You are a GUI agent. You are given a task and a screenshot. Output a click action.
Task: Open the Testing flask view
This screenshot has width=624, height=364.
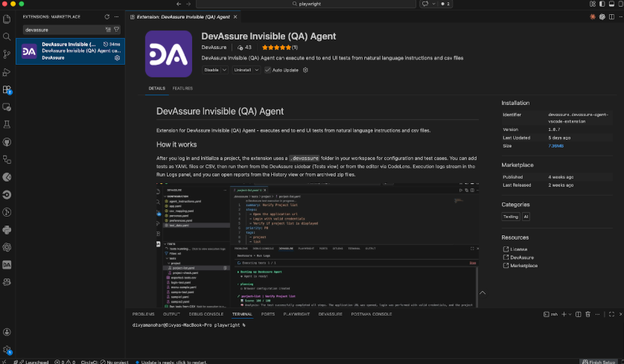tap(7, 124)
